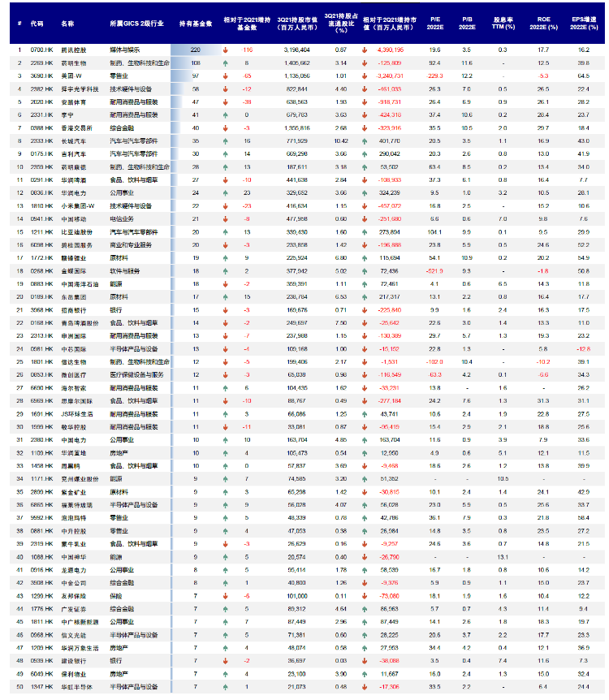Click the 媒体与娱乐 industry cell

[x=125, y=50]
